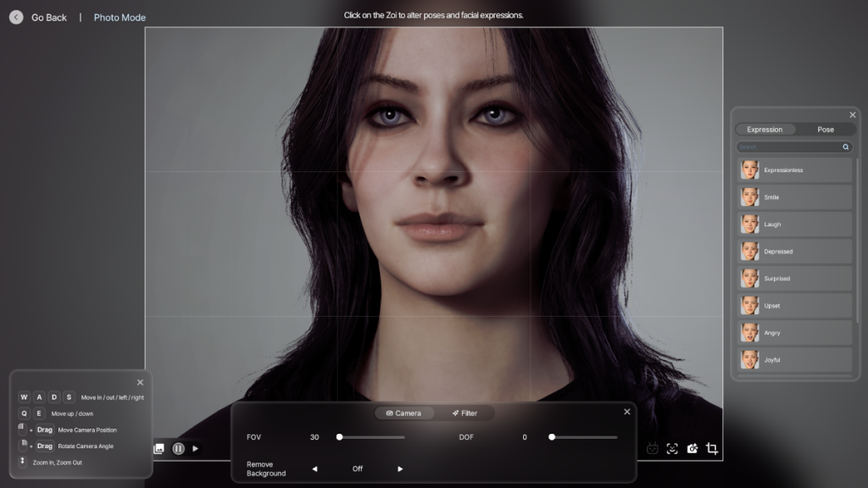
Task: Collapse the camera controls hint panel
Action: [140, 381]
